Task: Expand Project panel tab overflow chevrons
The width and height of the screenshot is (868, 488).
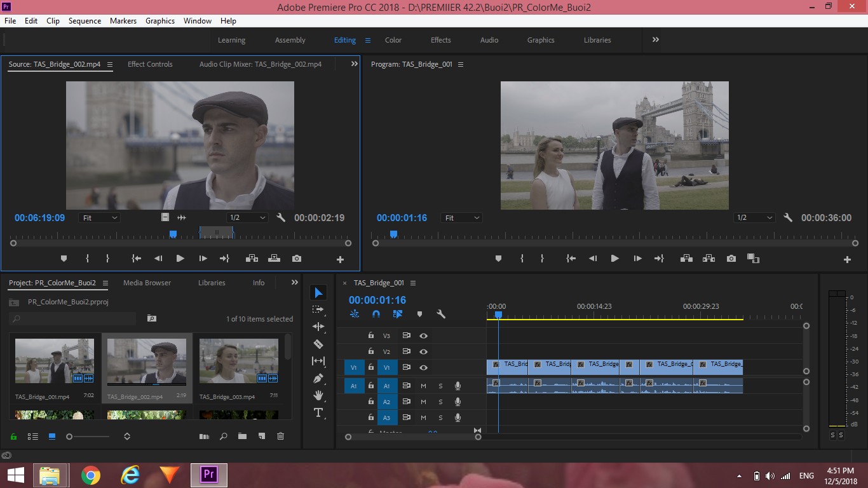Action: (x=295, y=283)
